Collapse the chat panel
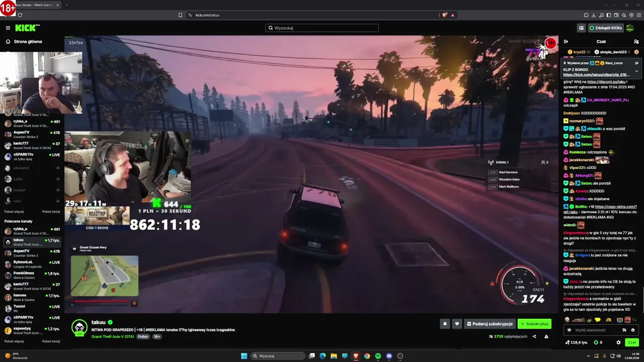The width and height of the screenshot is (644, 362). (566, 42)
